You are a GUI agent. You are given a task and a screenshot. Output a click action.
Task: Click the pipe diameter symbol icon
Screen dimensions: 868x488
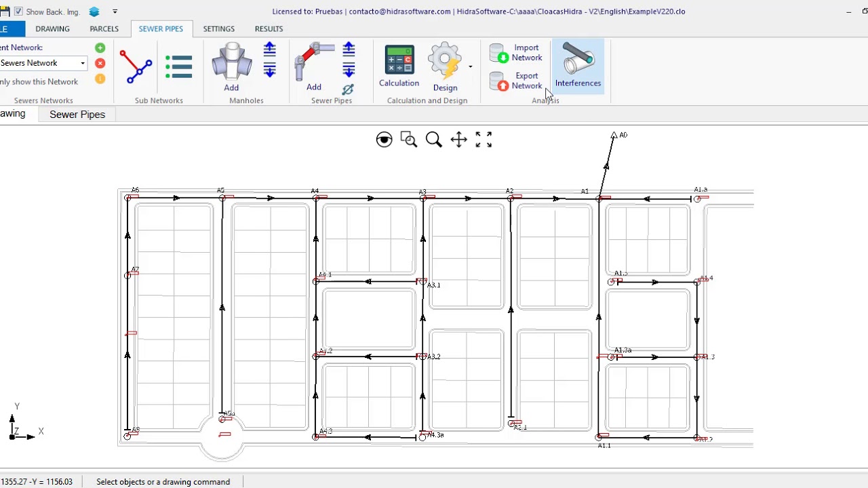[348, 89]
